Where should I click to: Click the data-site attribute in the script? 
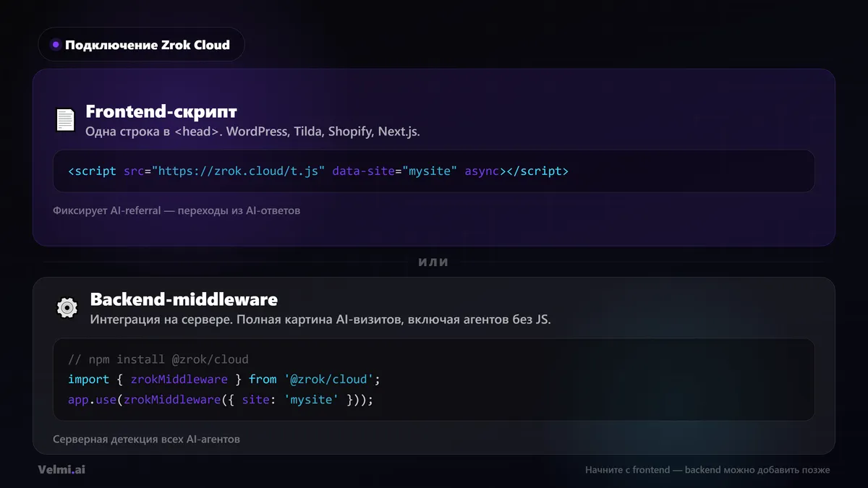363,171
